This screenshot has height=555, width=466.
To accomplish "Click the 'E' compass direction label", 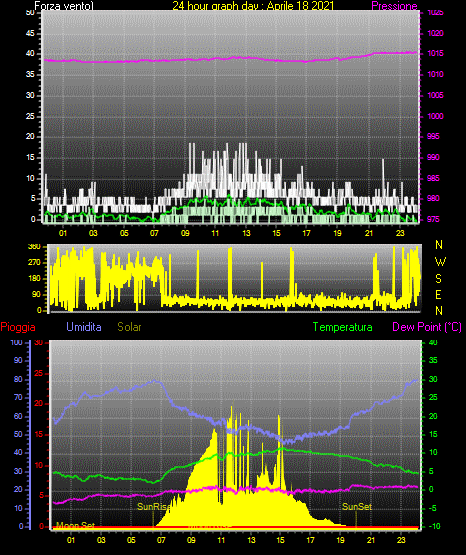I will pos(438,294).
